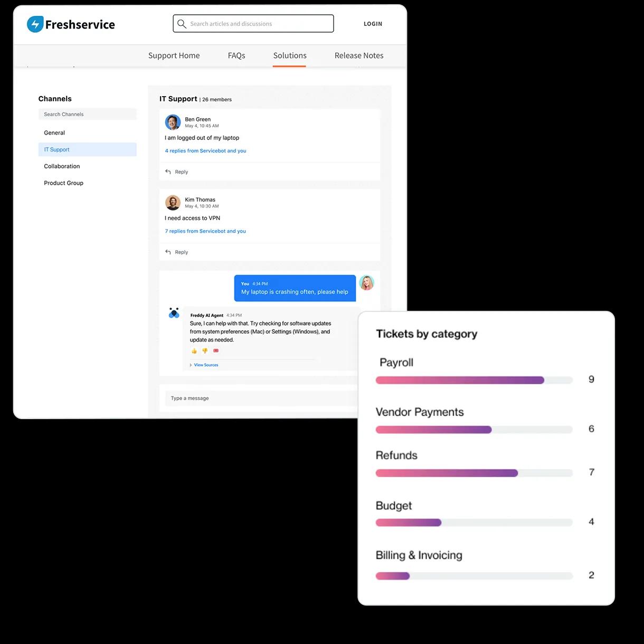This screenshot has width=644, height=644.
Task: Open the View Sources link
Action: [x=206, y=365]
